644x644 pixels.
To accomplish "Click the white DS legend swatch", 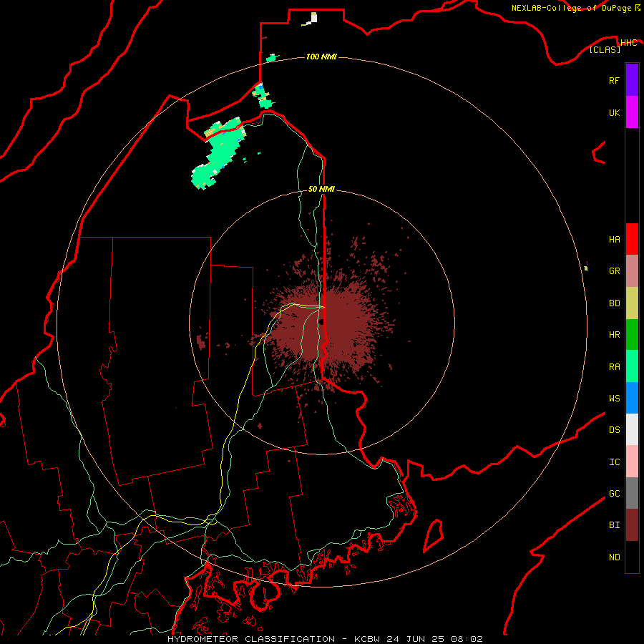I will pos(632,429).
